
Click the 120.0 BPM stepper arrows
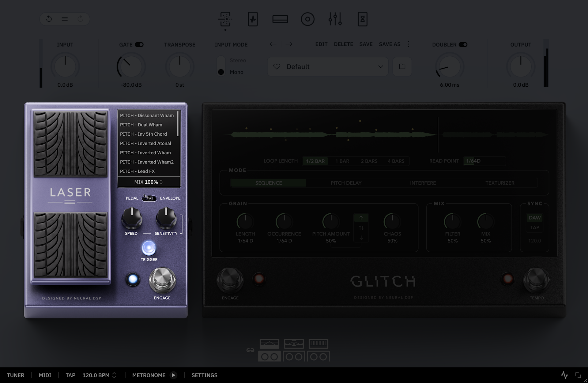pos(114,375)
